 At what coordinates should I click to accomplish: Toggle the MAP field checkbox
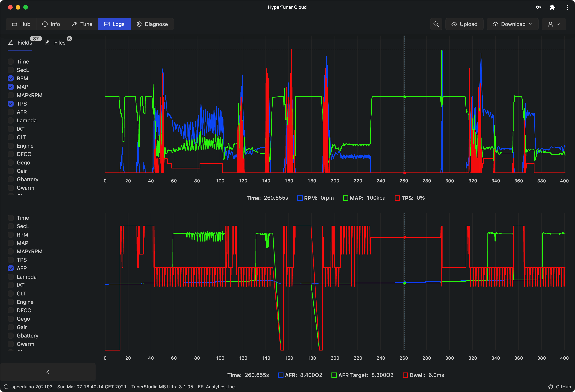pyautogui.click(x=11, y=87)
